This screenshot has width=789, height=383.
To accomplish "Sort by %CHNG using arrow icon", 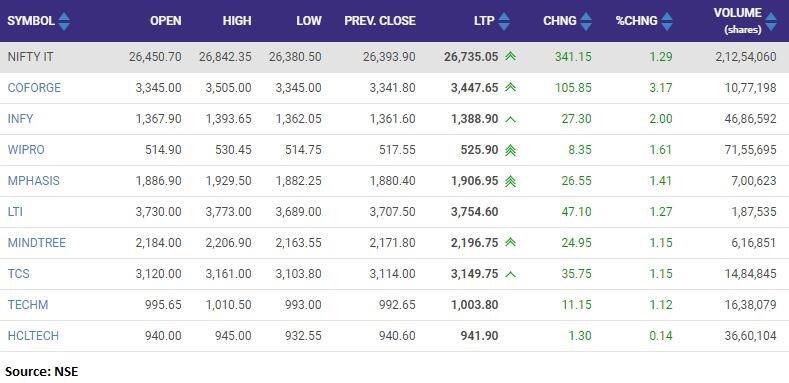I will [667, 21].
